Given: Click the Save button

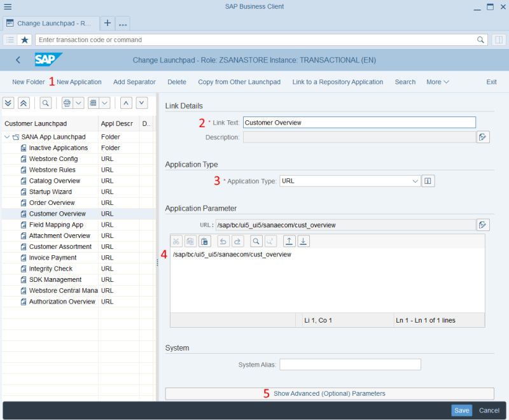Looking at the screenshot, I should coord(461,410).
